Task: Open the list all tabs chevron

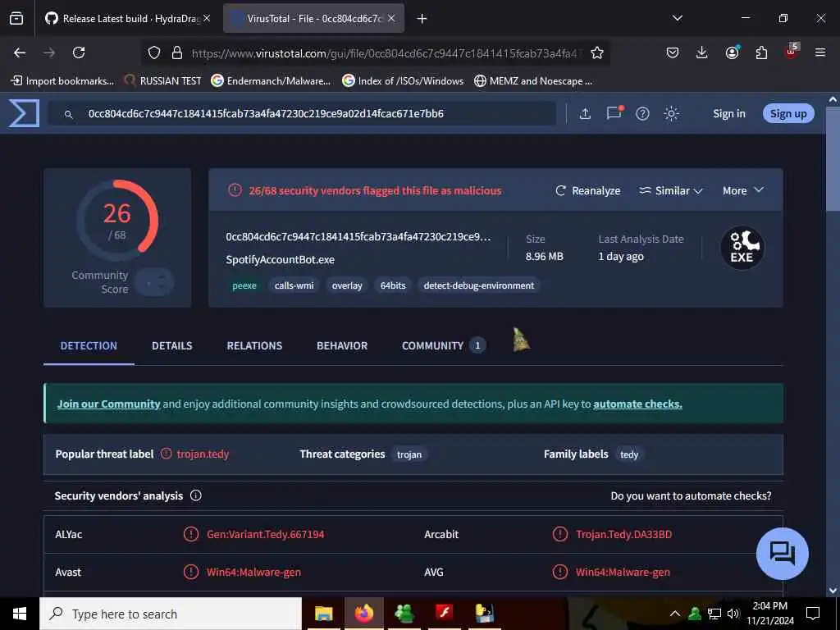Action: (x=678, y=18)
